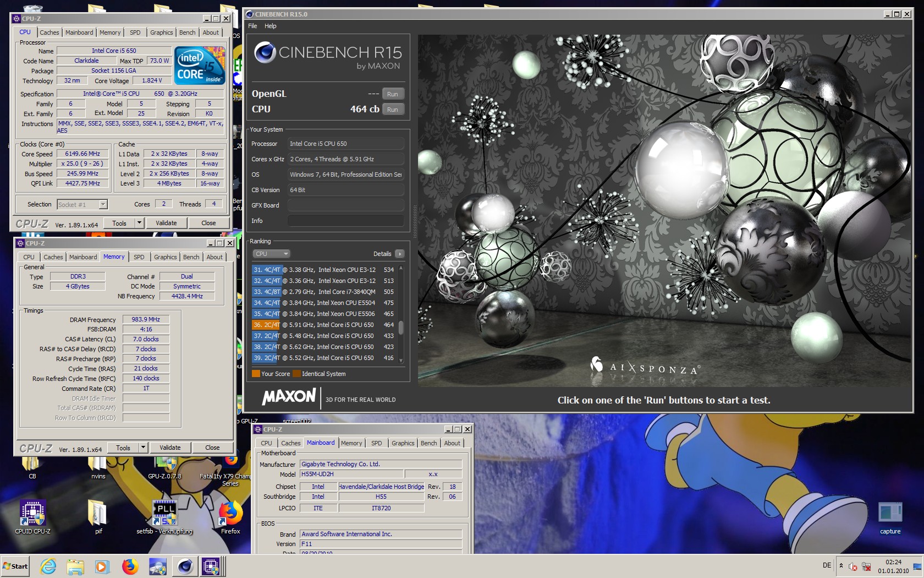Open nvins folder on desktop
The width and height of the screenshot is (924, 578).
pos(98,468)
